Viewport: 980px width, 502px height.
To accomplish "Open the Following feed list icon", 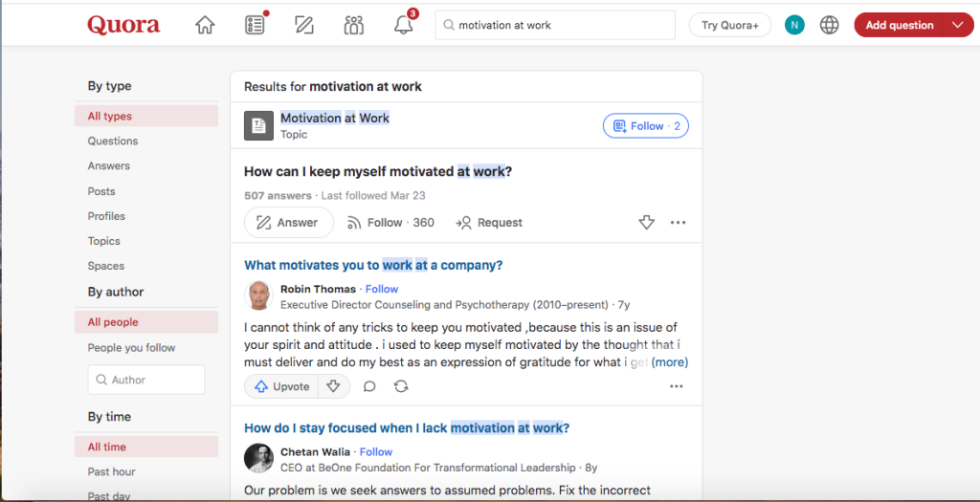I will (x=255, y=24).
